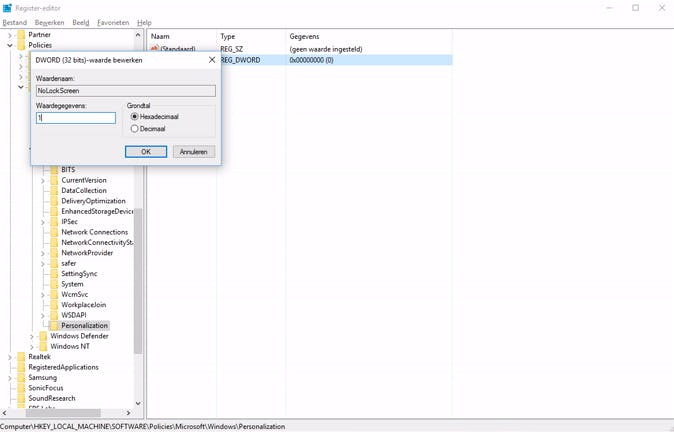Click the WSDAPI folder icon
This screenshot has height=432, width=674.
pyautogui.click(x=54, y=315)
